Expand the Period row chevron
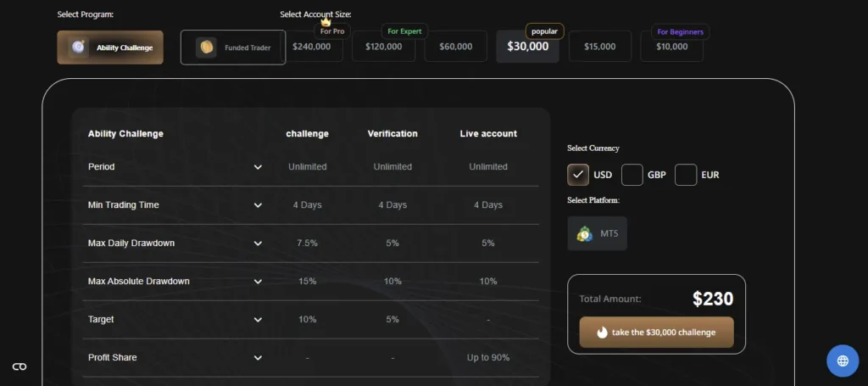The height and width of the screenshot is (386, 868). [258, 166]
